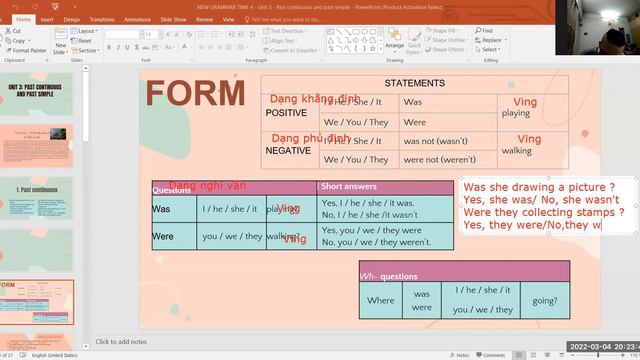
Task: Switch to the Animations tab
Action: [137, 20]
